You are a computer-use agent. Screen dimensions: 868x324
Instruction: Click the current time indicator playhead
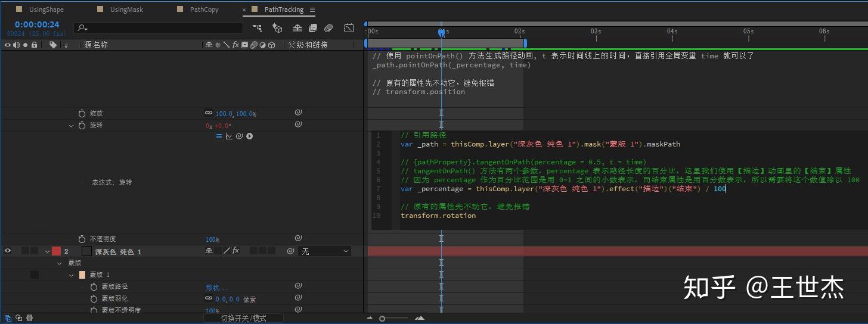point(441,33)
